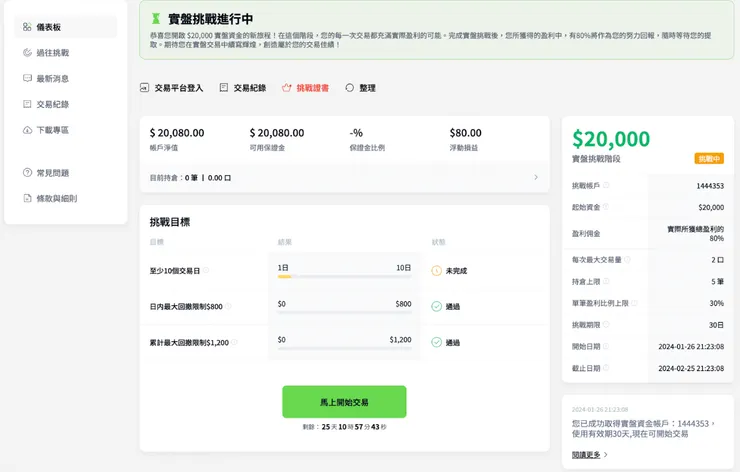
Task: Click the 條款與細則 document icon
Action: click(x=27, y=198)
